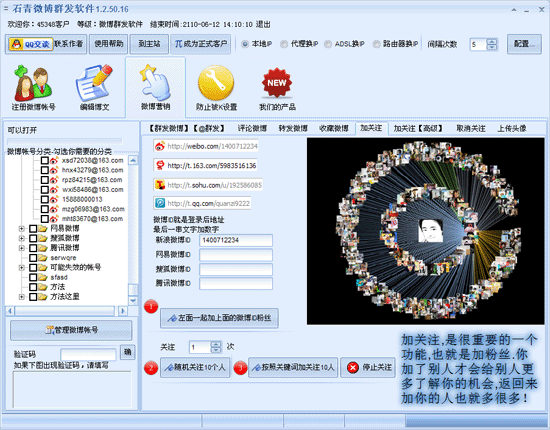The height and width of the screenshot is (430, 550).
Task: Open the 取消关注 tab
Action: pyautogui.click(x=471, y=128)
